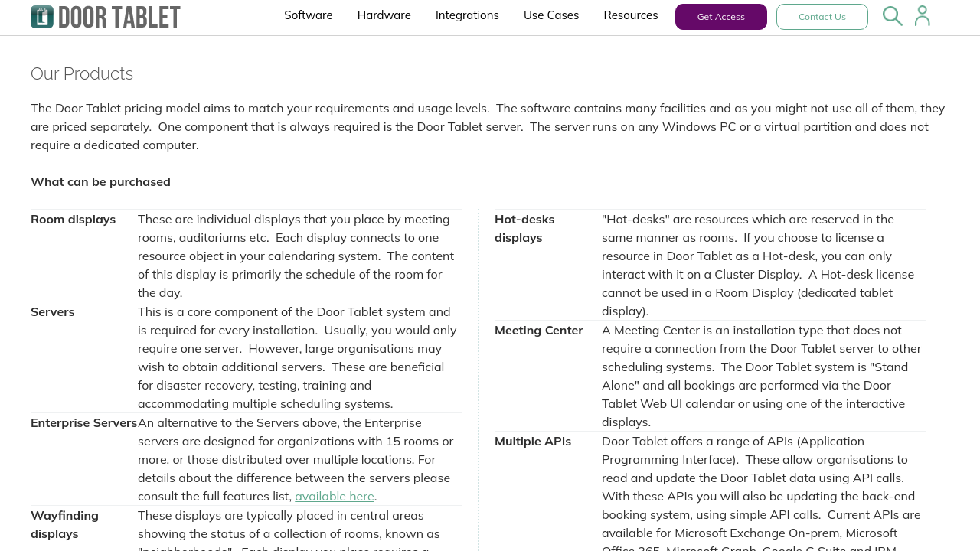Click the 'Multiple APIs' row label
980x551 pixels.
pyautogui.click(x=533, y=441)
